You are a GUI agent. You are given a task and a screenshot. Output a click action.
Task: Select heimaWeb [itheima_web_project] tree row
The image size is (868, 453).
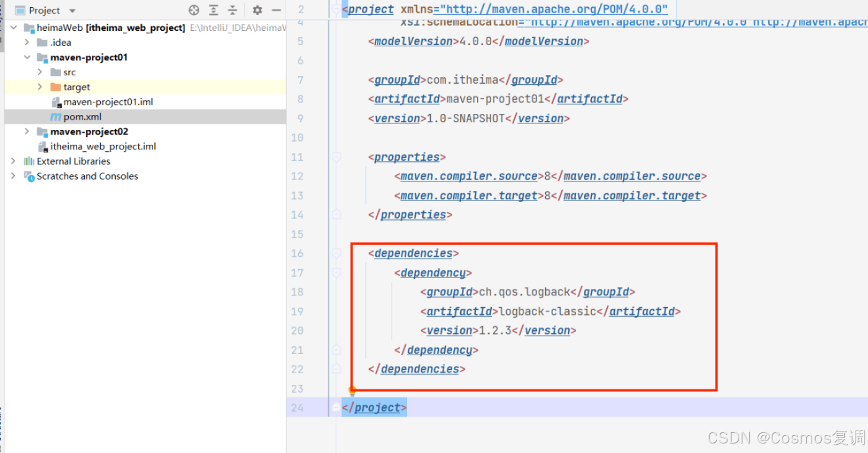145,28
